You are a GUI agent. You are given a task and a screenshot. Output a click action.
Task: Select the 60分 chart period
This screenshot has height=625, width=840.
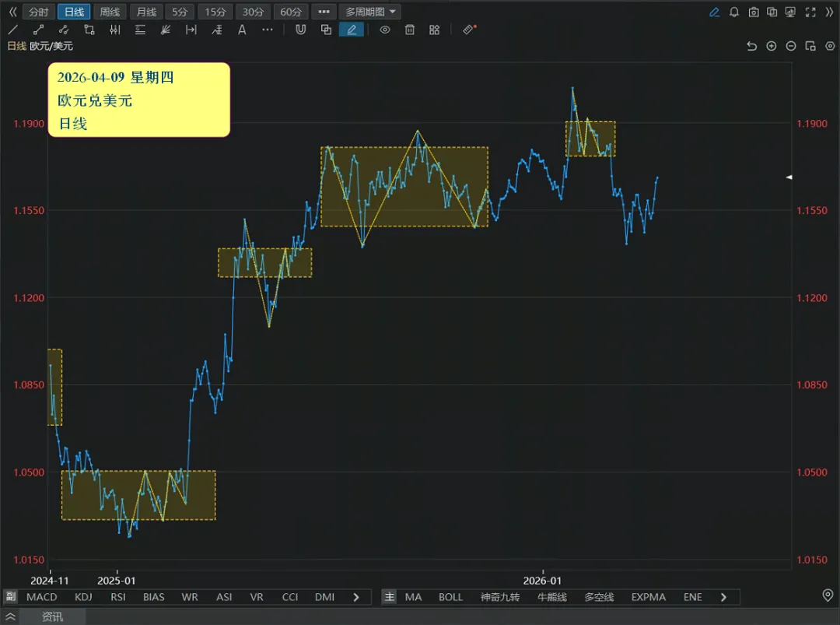(291, 12)
